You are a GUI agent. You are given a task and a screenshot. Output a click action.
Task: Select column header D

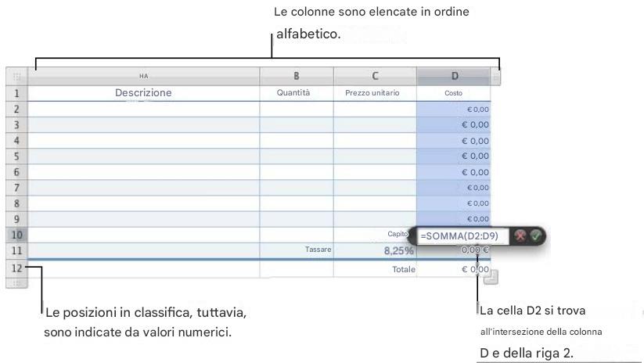[x=453, y=77]
